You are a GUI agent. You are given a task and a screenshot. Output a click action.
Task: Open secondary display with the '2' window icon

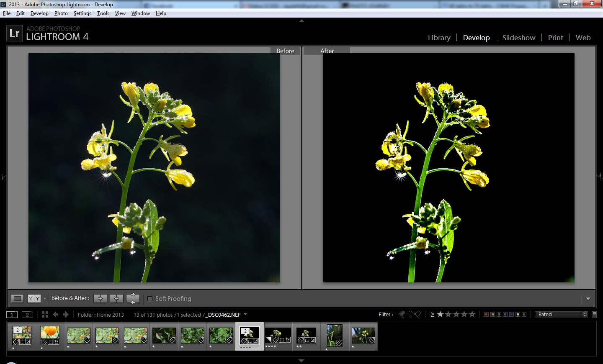28,314
